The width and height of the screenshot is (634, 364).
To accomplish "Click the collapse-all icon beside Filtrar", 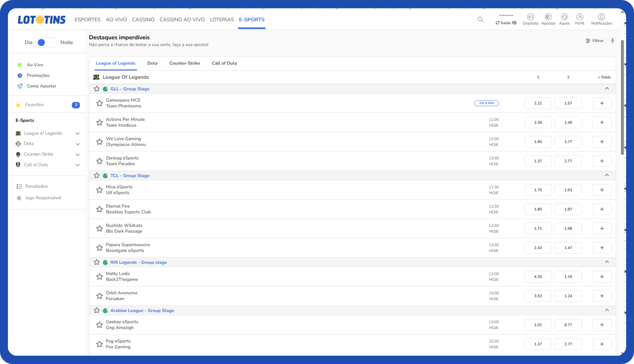I will [x=613, y=41].
